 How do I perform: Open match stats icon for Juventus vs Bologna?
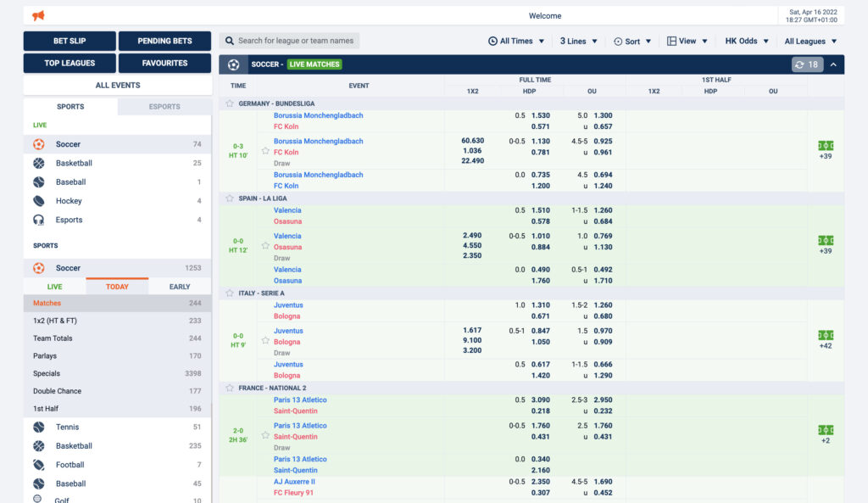(x=825, y=335)
